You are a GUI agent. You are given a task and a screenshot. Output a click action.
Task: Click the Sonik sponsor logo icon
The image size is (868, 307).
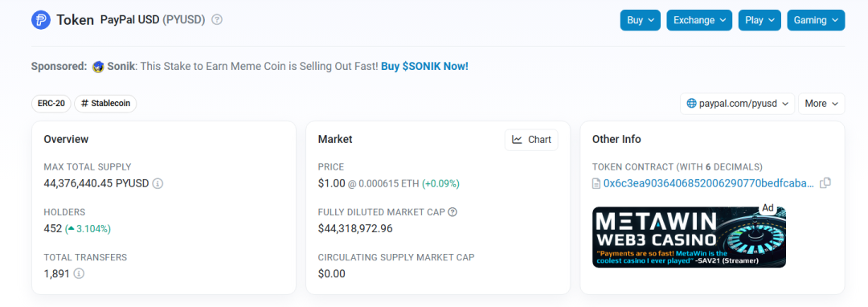coord(99,67)
